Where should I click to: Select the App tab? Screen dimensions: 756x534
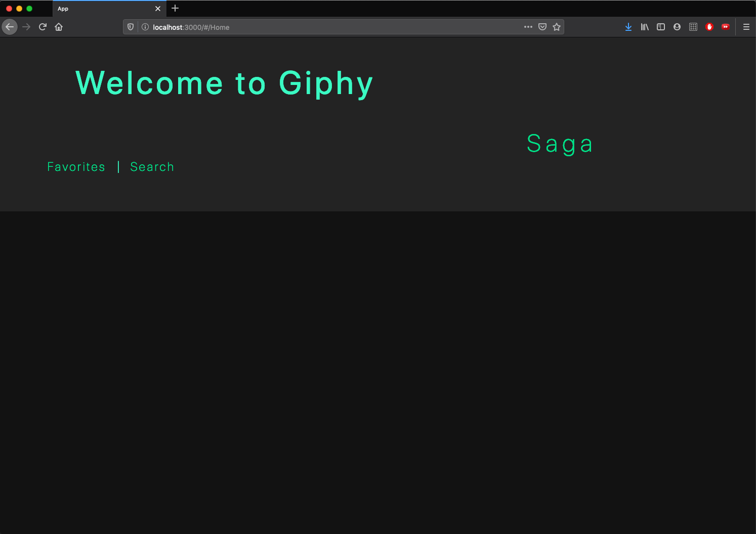(109, 9)
